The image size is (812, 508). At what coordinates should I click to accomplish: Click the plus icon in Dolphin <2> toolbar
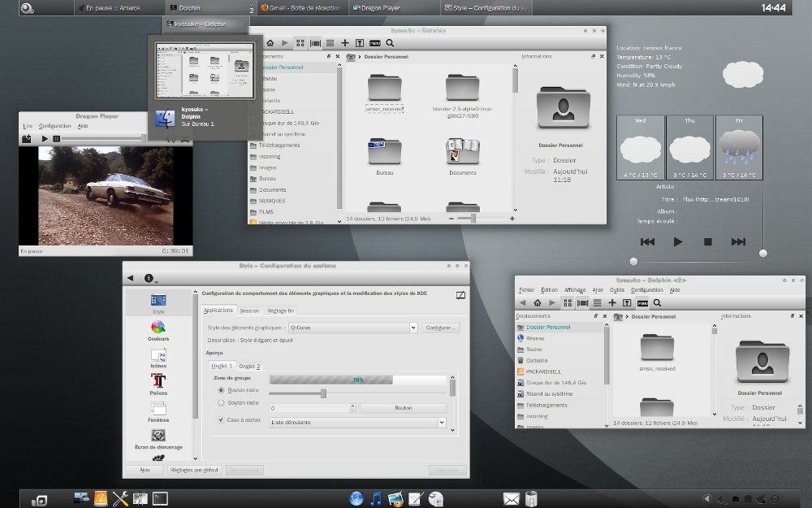coord(612,302)
